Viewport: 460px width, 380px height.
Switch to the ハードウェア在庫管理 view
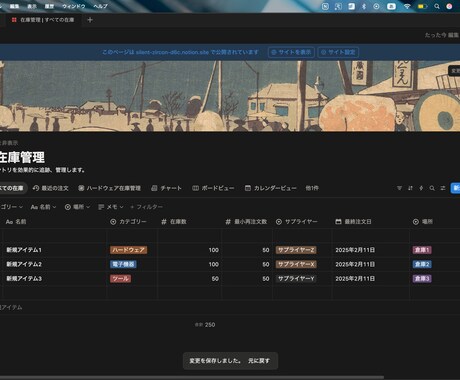(109, 188)
